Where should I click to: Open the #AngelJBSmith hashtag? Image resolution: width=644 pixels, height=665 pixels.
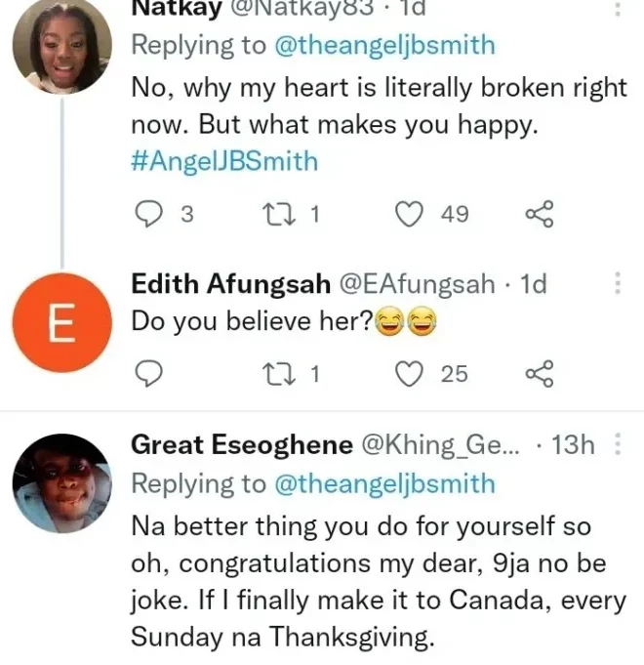[224, 160]
